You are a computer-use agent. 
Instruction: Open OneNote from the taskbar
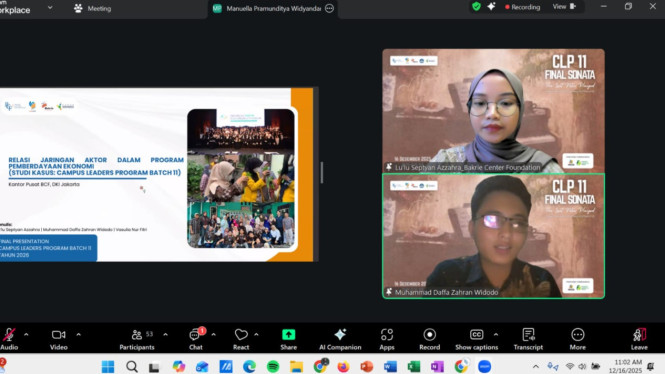tap(437, 366)
